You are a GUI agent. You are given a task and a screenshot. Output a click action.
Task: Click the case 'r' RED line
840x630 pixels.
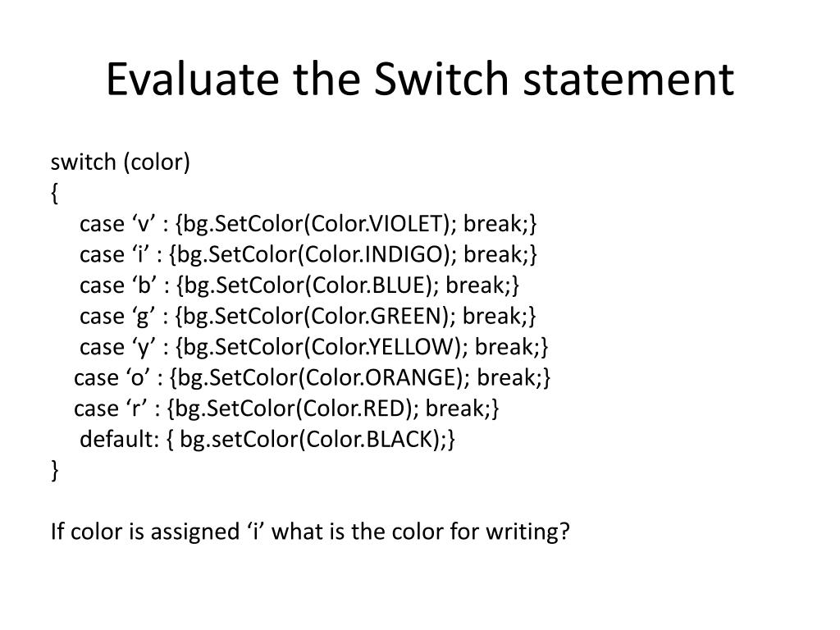[286, 409]
